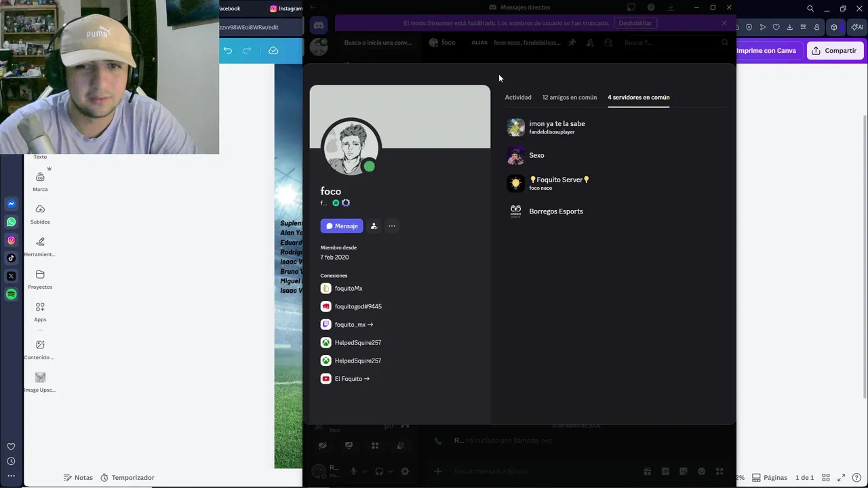868x488 pixels.
Task: Open the Discord GIF picker
Action: click(665, 471)
